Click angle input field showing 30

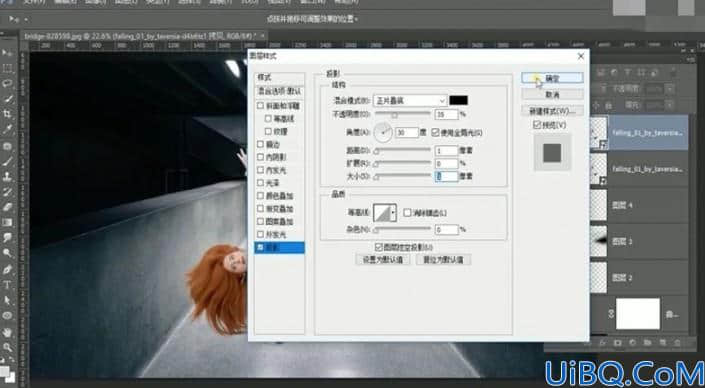coord(407,133)
